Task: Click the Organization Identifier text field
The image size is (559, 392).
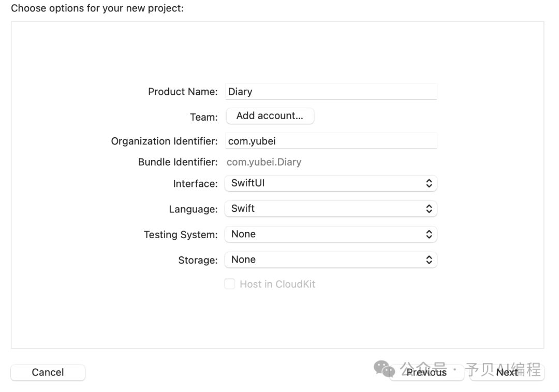Action: 331,141
